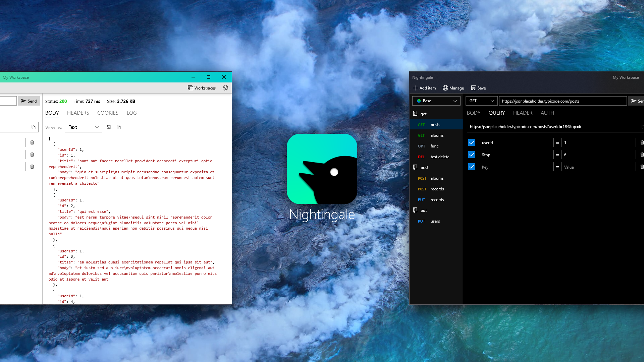Copy the response body using the copy icon
Viewport: 644px width, 362px height.
(119, 127)
